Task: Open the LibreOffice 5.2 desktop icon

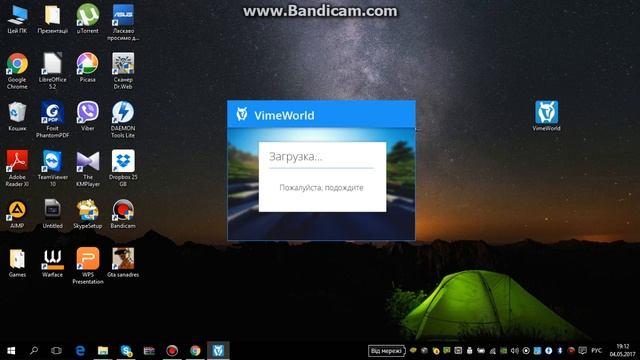Action: click(x=52, y=71)
